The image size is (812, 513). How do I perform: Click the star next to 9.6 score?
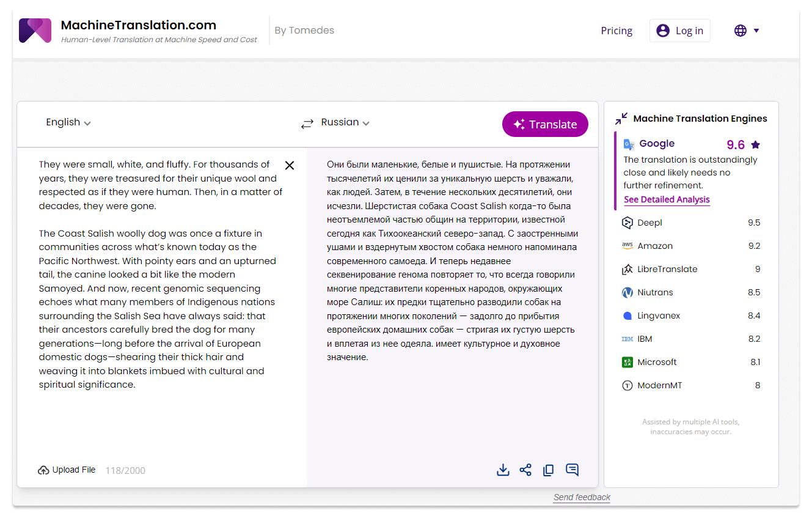tap(755, 145)
